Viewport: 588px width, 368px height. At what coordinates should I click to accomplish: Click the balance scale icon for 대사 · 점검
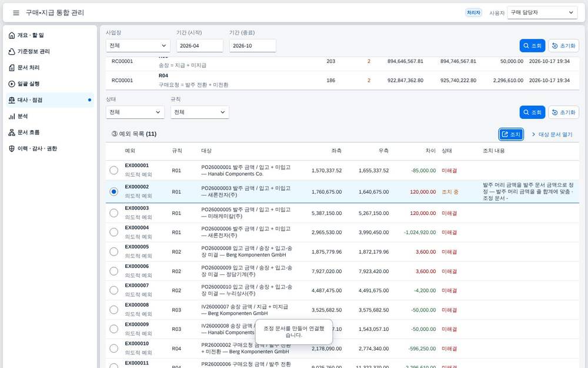[12, 100]
